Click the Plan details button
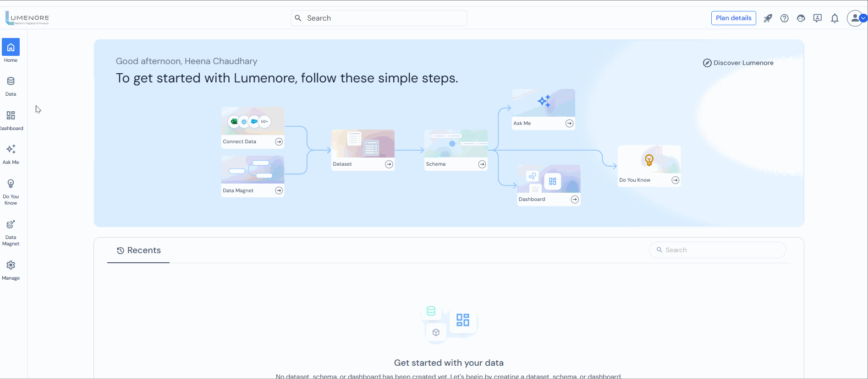 pos(733,18)
